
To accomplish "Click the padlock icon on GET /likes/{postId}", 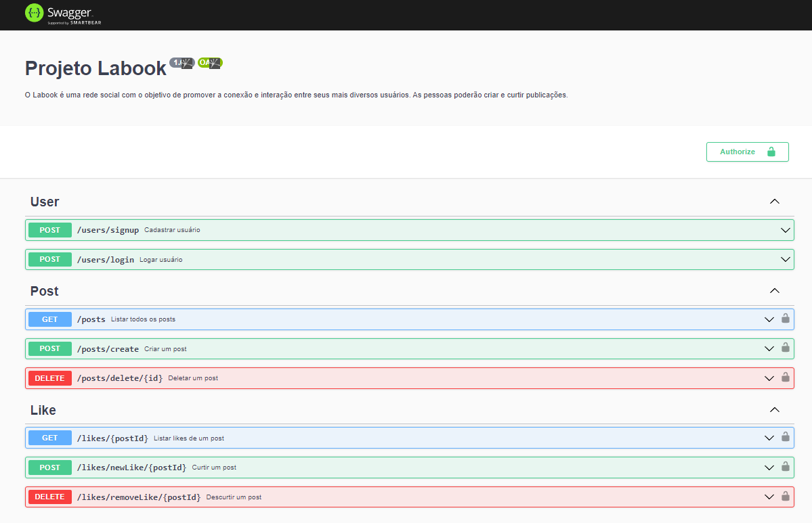I will point(786,437).
